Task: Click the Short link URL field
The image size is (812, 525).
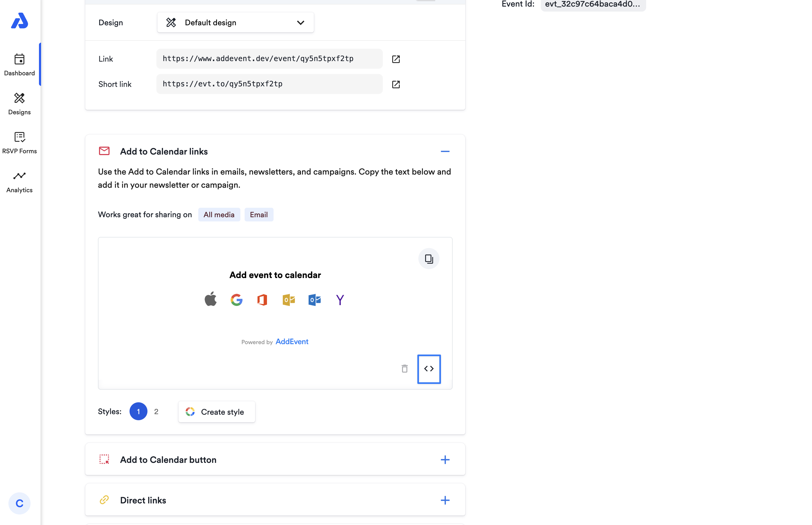Action: [269, 84]
